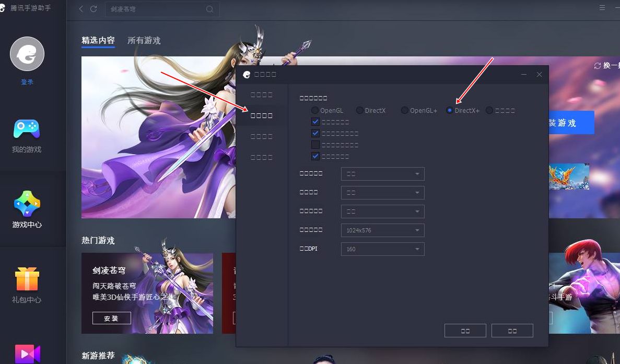The image size is (620, 364).
Task: Click the 礼包中心 label in the sidebar
Action: pyautogui.click(x=27, y=300)
